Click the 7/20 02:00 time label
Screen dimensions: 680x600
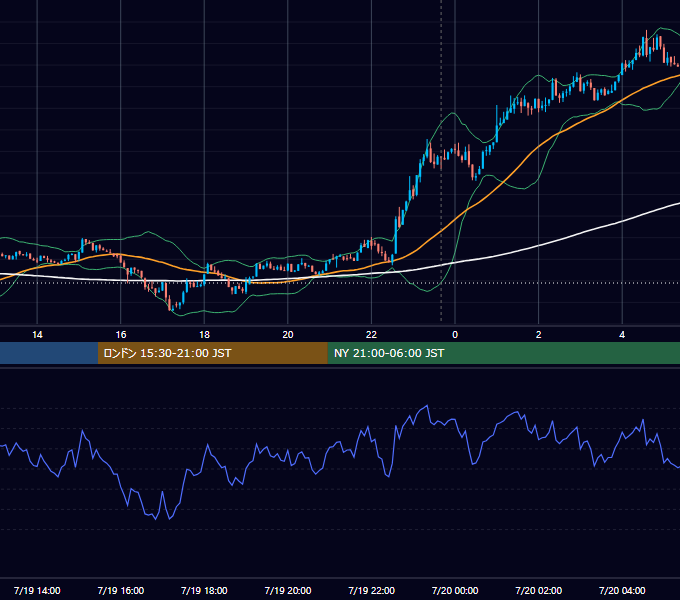pyautogui.click(x=538, y=590)
